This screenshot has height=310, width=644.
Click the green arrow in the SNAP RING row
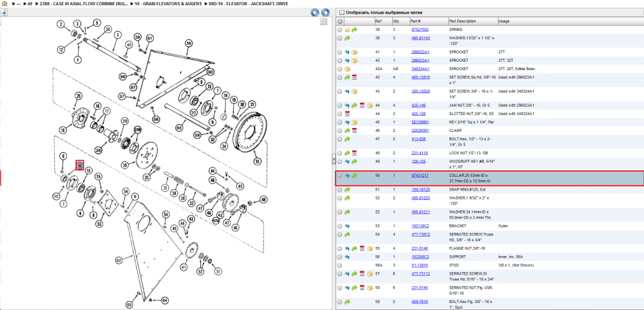(x=347, y=190)
